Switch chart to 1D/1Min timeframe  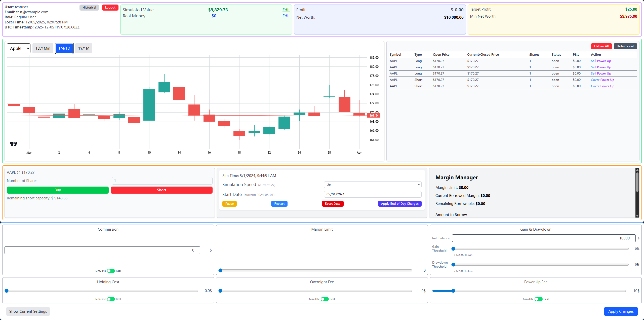click(x=43, y=48)
